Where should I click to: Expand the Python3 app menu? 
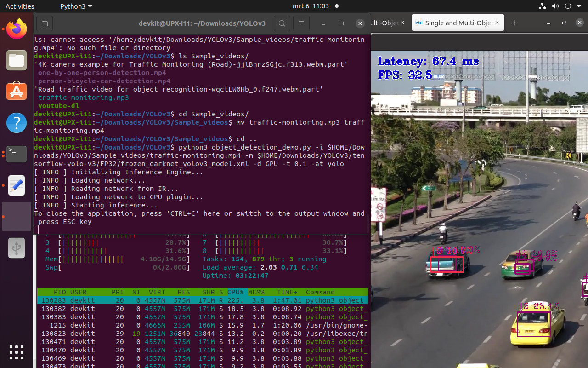click(76, 6)
